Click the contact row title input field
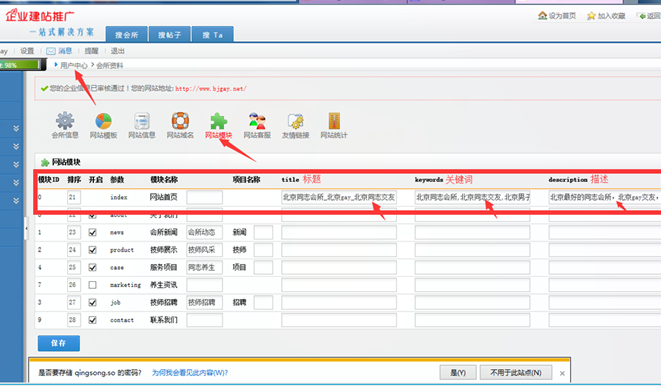 coord(339,320)
